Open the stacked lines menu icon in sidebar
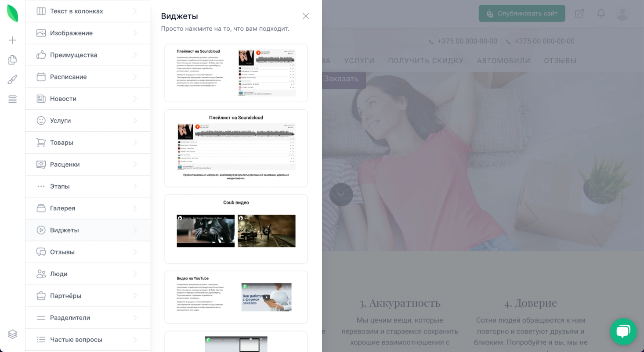 pos(13,99)
